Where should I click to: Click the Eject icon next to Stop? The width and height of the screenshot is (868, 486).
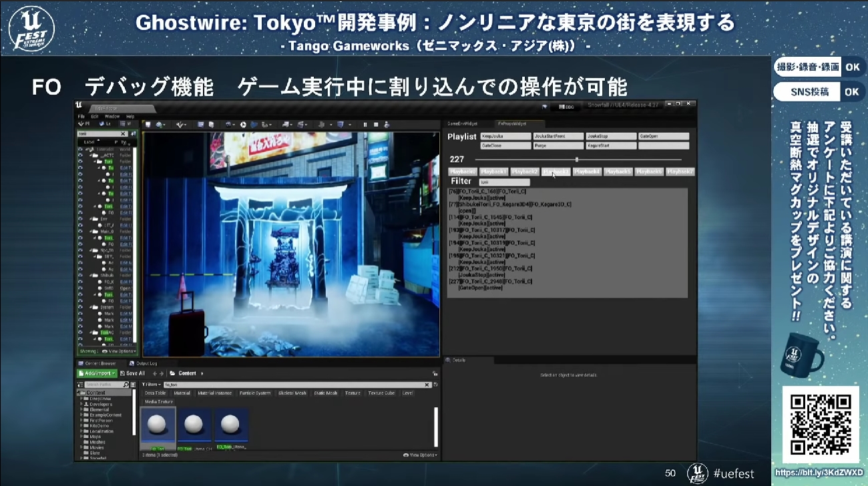pyautogui.click(x=387, y=124)
